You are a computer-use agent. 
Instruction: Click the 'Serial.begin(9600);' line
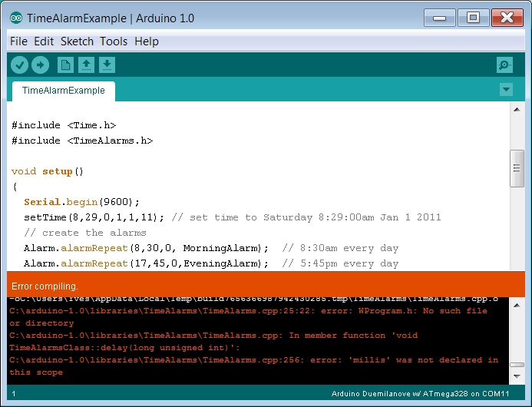tap(81, 202)
